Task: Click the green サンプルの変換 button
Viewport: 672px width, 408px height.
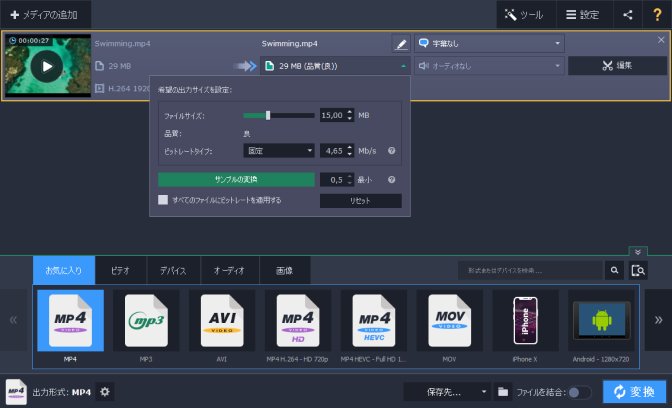Action: [x=236, y=180]
